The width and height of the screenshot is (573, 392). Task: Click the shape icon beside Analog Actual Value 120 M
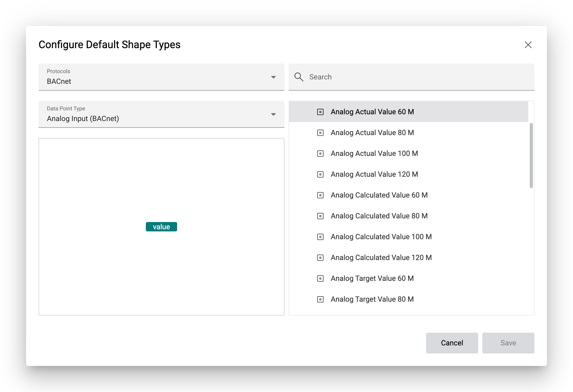pyautogui.click(x=320, y=174)
